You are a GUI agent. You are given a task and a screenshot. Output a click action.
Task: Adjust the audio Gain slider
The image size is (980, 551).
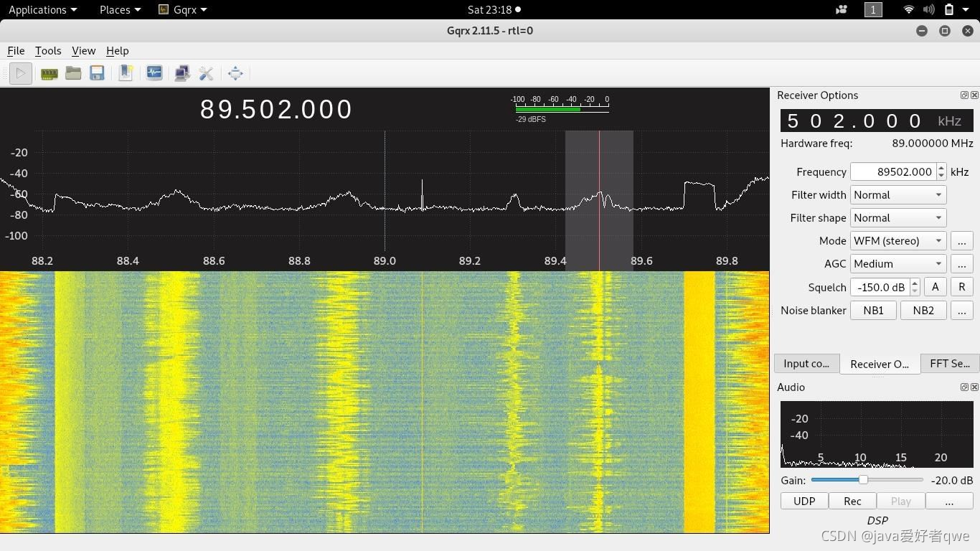tap(863, 479)
